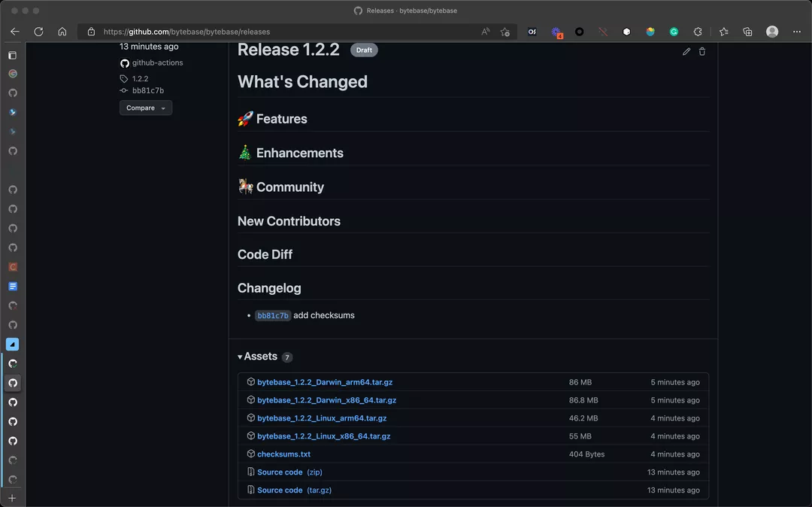
Task: Toggle Read Aloud in address bar
Action: click(486, 32)
